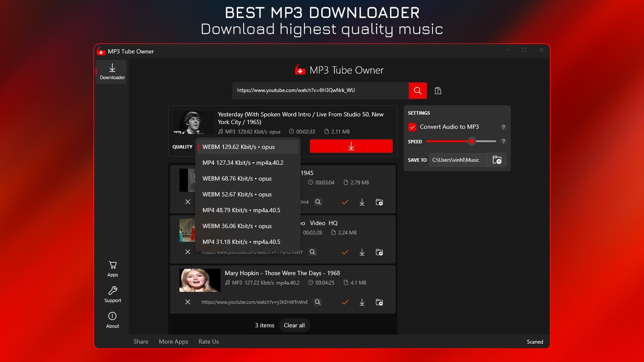Screen dimensions: 644x362
Task: Minimize the MP3 Tube Owner window
Action: click(x=507, y=50)
